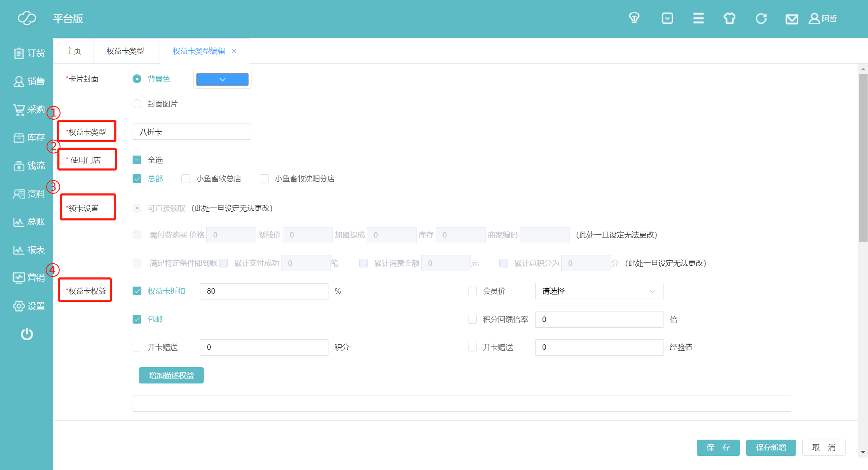This screenshot has height=470, width=868.
Task: Click the lightbulb tips icon in header
Action: (634, 18)
